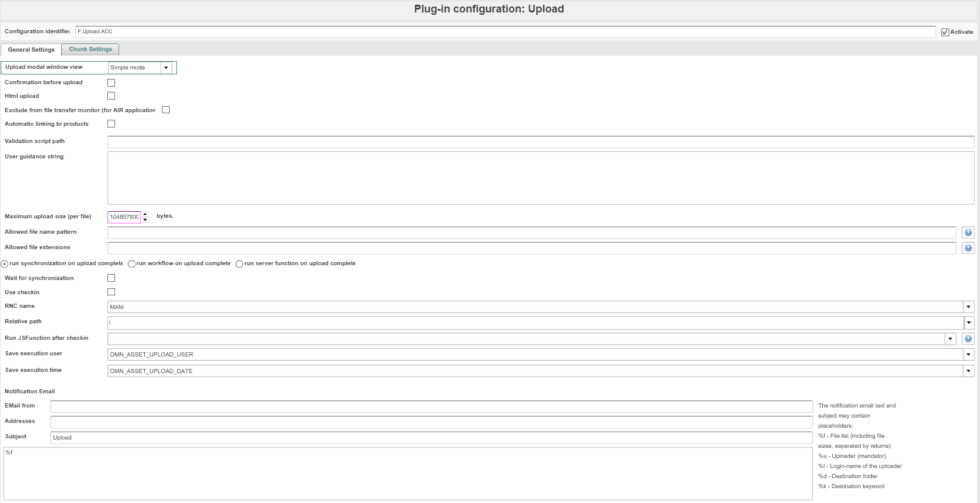Enable the Use checkin checkbox

click(x=111, y=292)
